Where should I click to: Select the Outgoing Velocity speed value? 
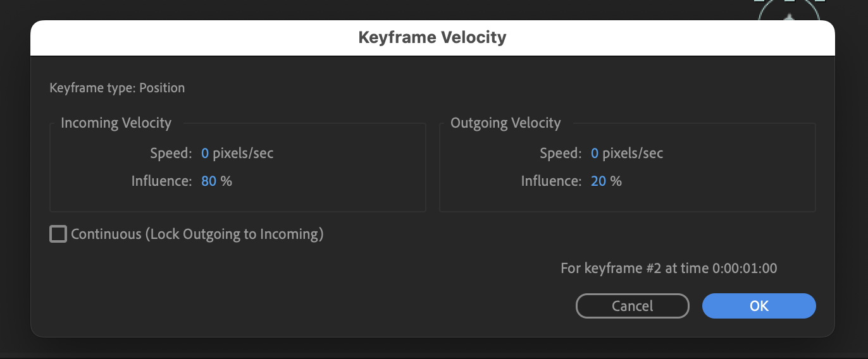[x=595, y=153]
